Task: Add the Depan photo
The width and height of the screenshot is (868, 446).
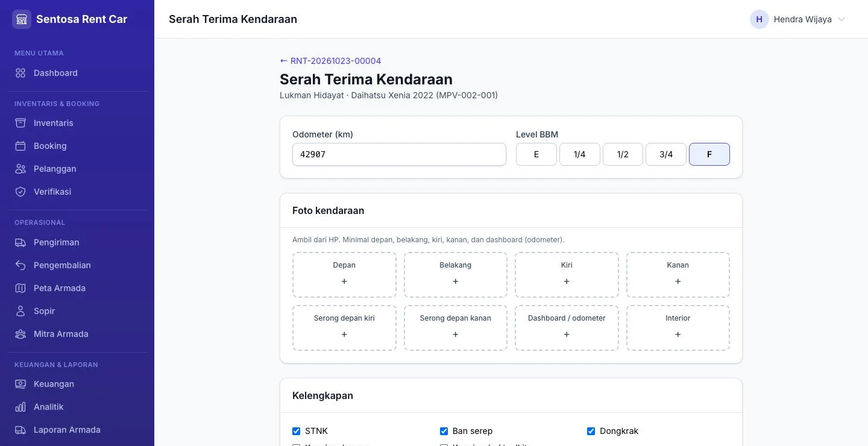Action: tap(344, 275)
